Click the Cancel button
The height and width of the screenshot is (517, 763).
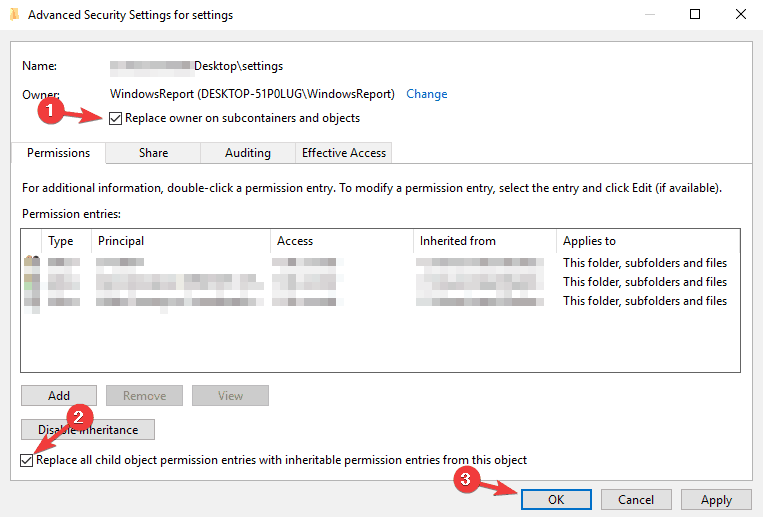[x=636, y=499]
